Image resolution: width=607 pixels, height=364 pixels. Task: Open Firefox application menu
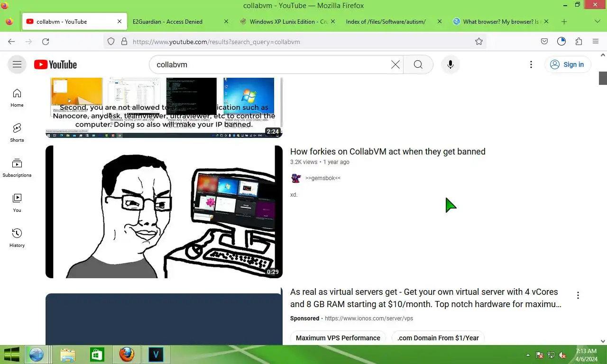pyautogui.click(x=596, y=42)
